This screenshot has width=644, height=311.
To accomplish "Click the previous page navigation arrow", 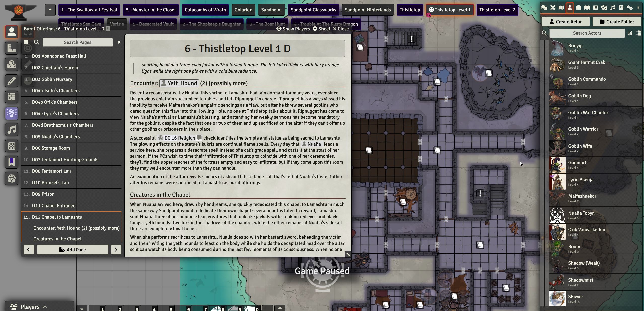I will coord(28,249).
